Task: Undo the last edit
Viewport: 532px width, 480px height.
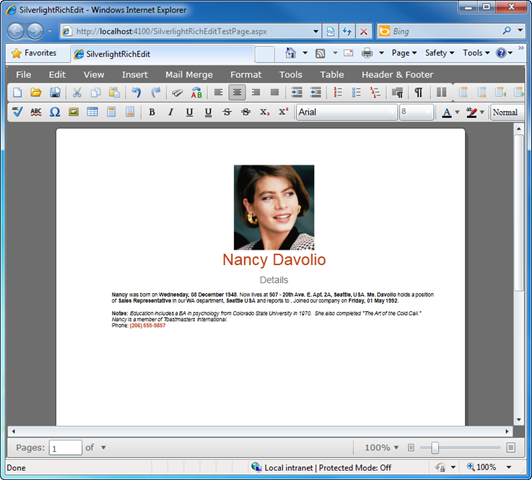Action: (x=136, y=92)
